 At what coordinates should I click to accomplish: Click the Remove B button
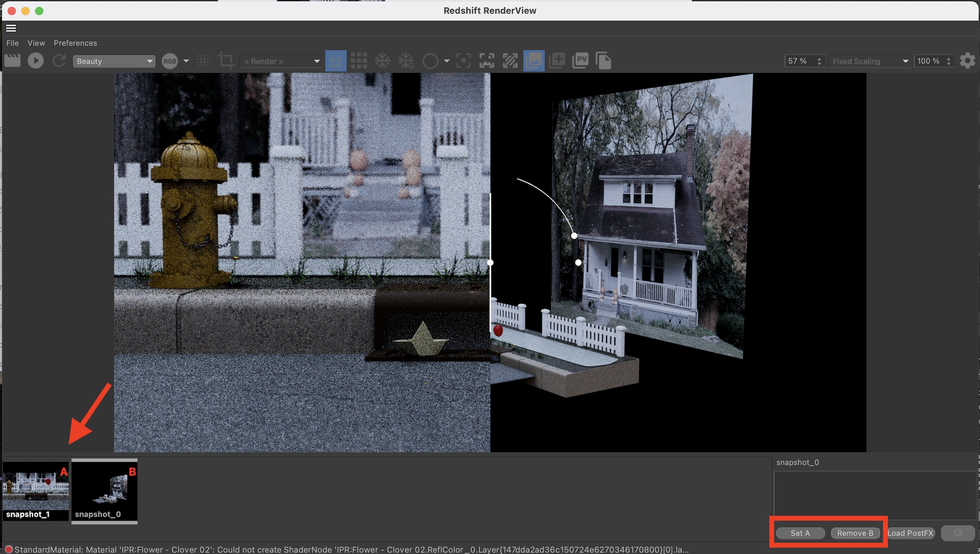pos(855,533)
